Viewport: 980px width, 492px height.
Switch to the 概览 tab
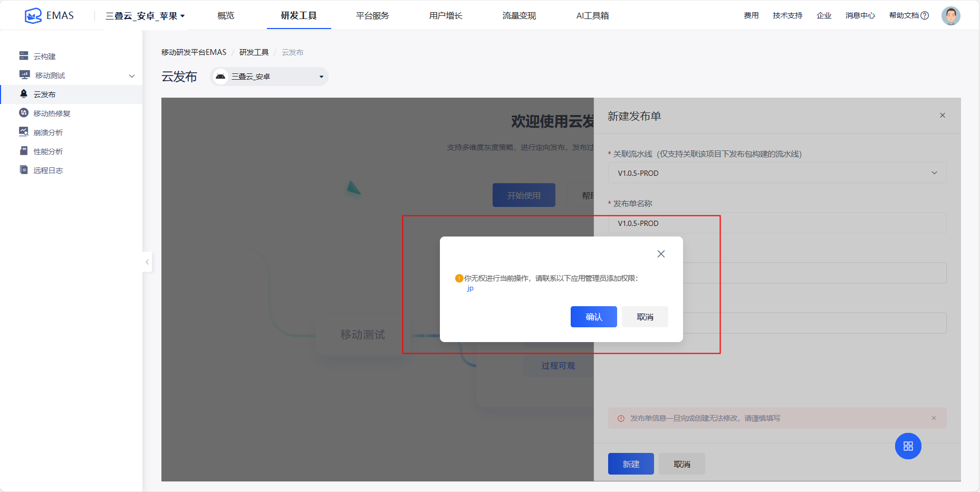point(226,16)
